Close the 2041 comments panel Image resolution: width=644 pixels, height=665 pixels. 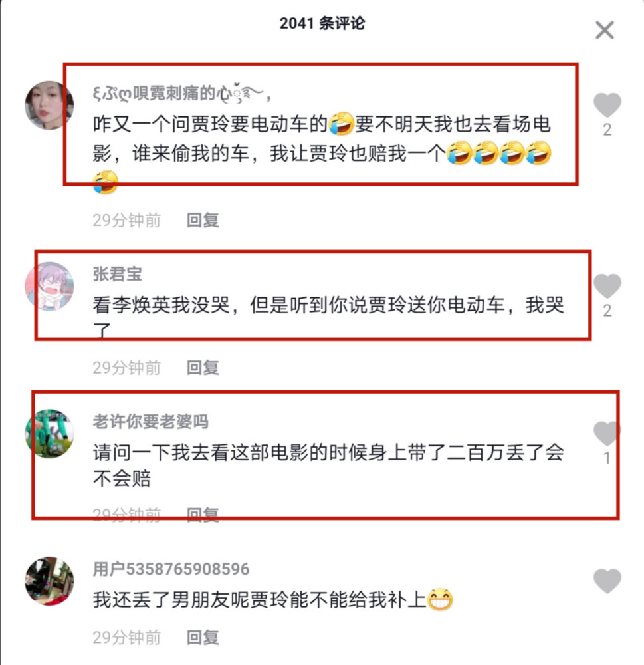[x=605, y=30]
